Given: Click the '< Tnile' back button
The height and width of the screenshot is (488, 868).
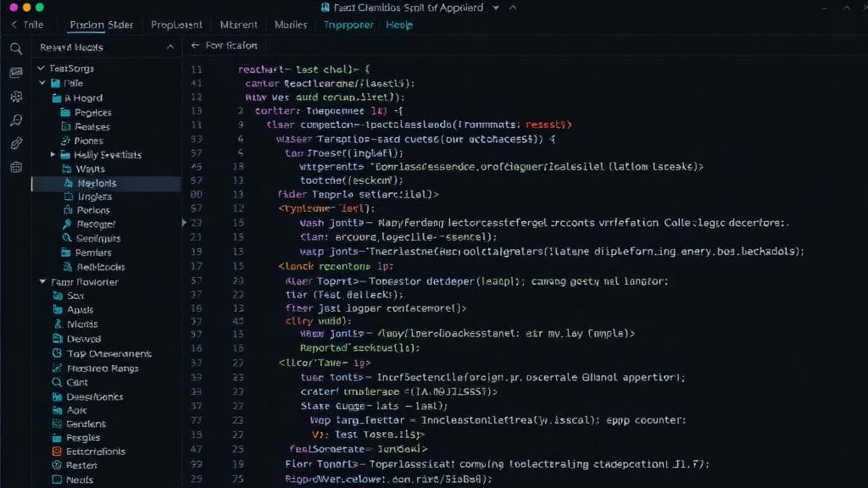Looking at the screenshot, I should [27, 25].
